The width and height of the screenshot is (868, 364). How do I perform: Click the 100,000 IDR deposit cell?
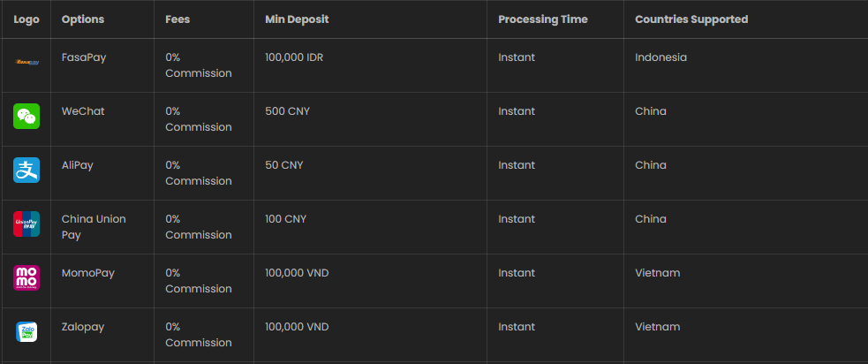pos(294,57)
